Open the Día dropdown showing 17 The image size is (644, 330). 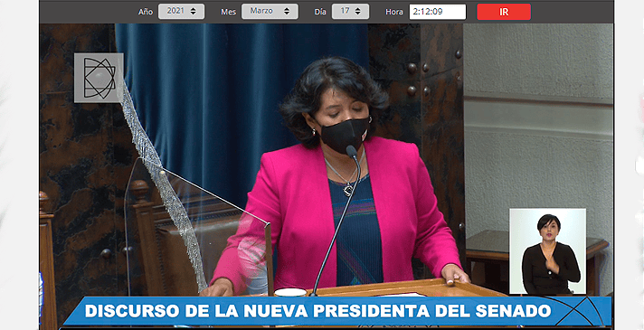(350, 12)
